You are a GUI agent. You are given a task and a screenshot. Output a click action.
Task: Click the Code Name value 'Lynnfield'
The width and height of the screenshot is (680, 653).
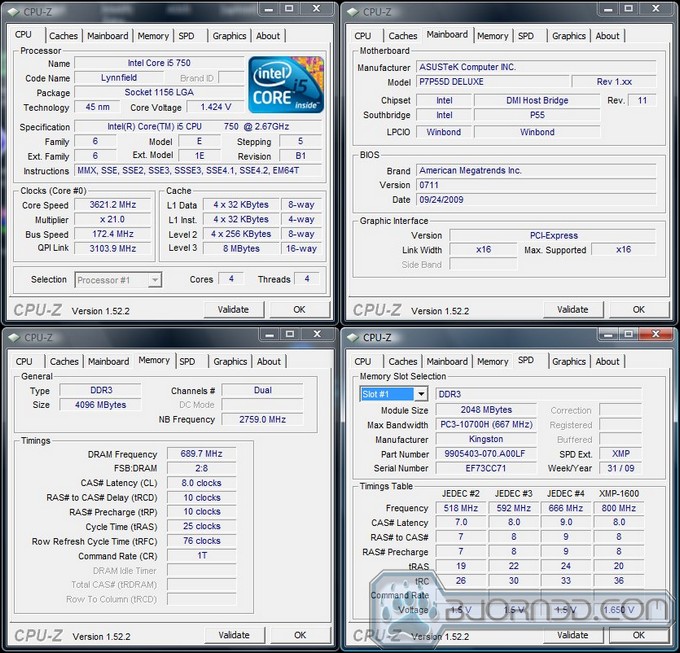(x=119, y=78)
